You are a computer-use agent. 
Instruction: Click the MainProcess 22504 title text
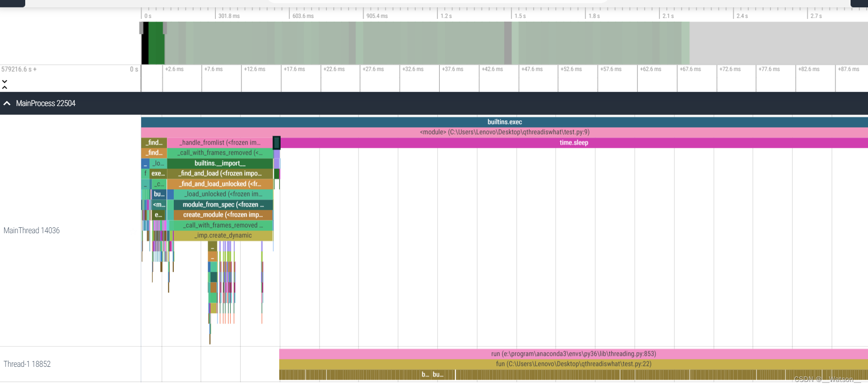(45, 103)
